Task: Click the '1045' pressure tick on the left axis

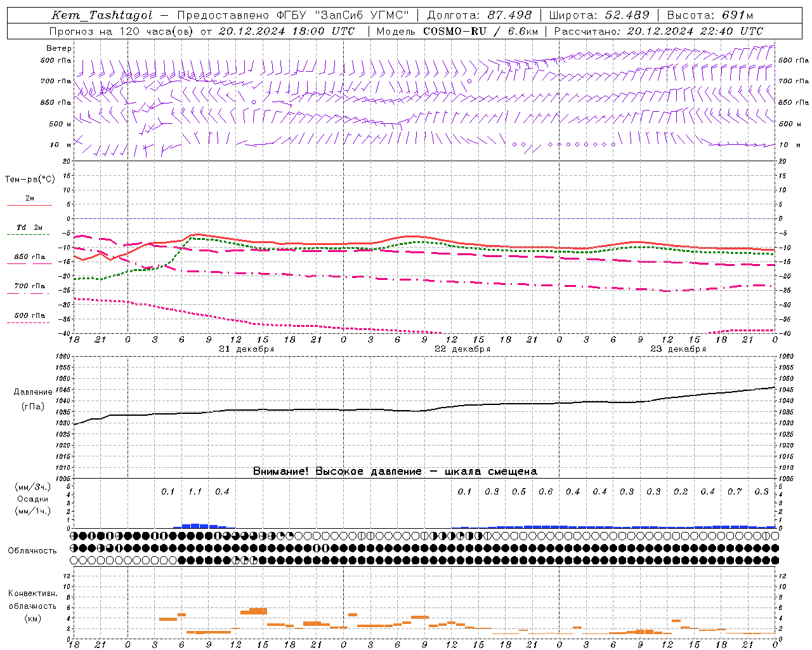Action: [x=63, y=390]
